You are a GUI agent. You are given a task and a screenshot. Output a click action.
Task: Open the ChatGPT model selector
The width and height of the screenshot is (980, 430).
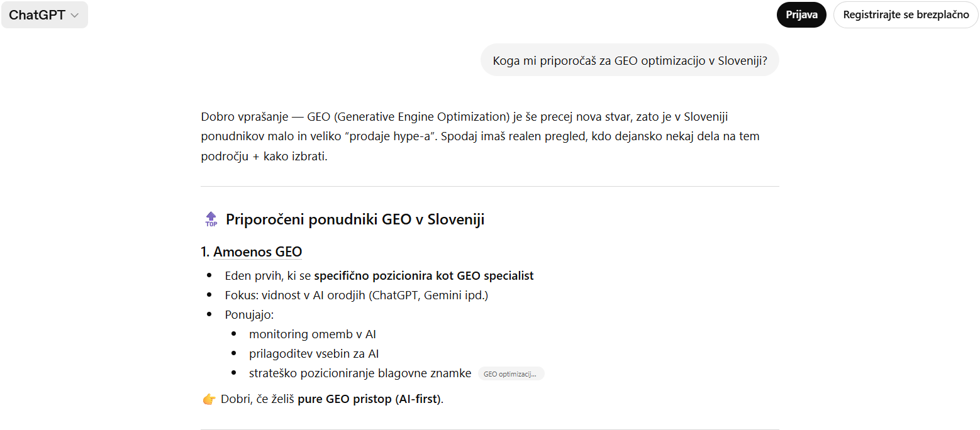[44, 14]
